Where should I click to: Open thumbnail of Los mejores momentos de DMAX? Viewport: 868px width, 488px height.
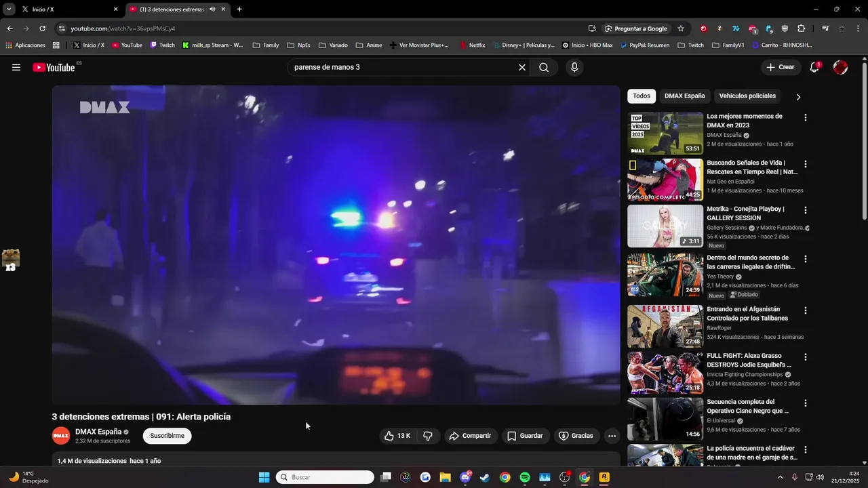click(x=665, y=134)
